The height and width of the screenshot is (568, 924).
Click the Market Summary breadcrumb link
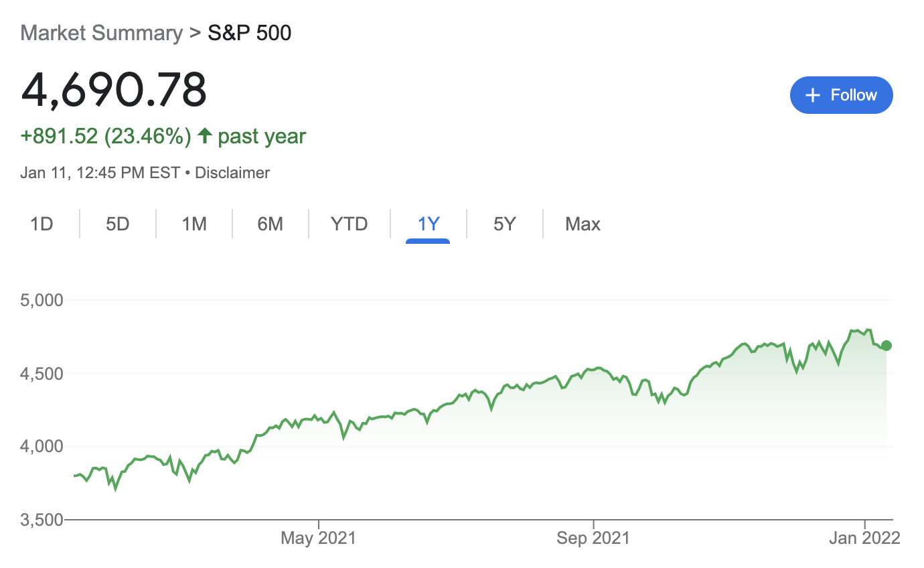click(101, 32)
